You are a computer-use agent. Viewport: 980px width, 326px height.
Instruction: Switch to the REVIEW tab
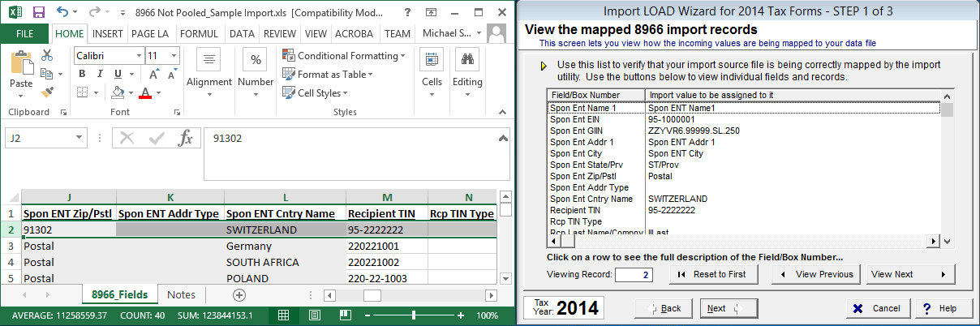click(280, 34)
